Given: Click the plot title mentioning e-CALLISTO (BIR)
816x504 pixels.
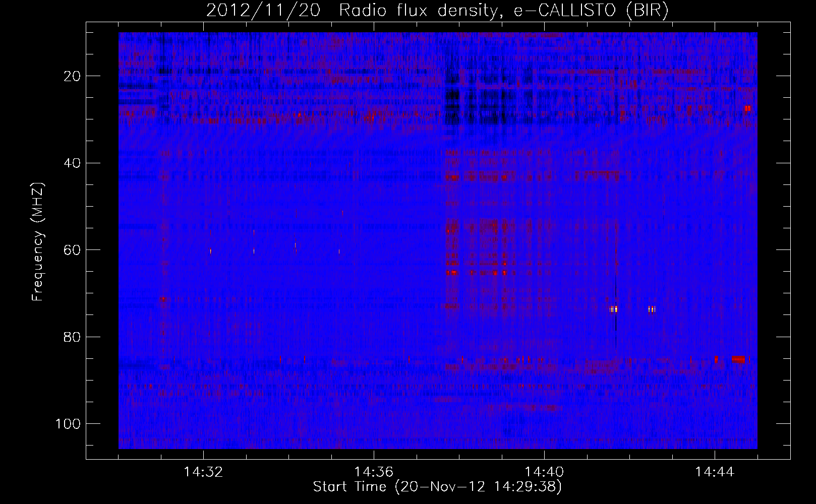Looking at the screenshot, I should 437,11.
